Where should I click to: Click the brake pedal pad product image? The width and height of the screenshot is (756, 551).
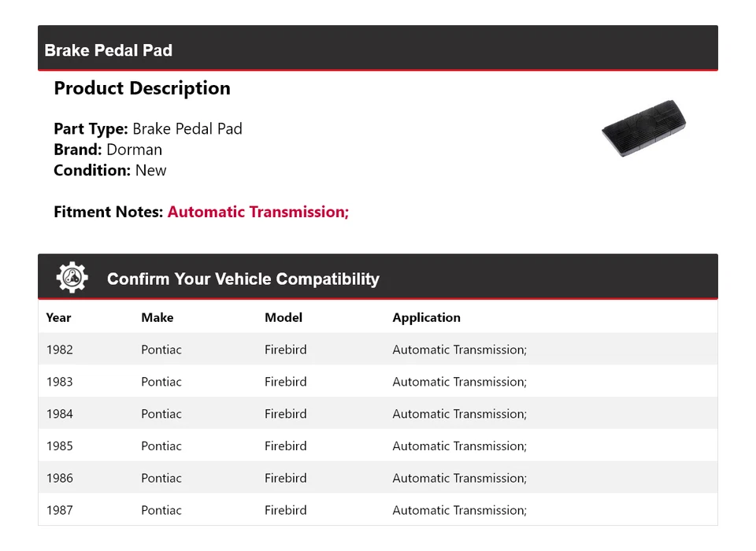click(643, 128)
